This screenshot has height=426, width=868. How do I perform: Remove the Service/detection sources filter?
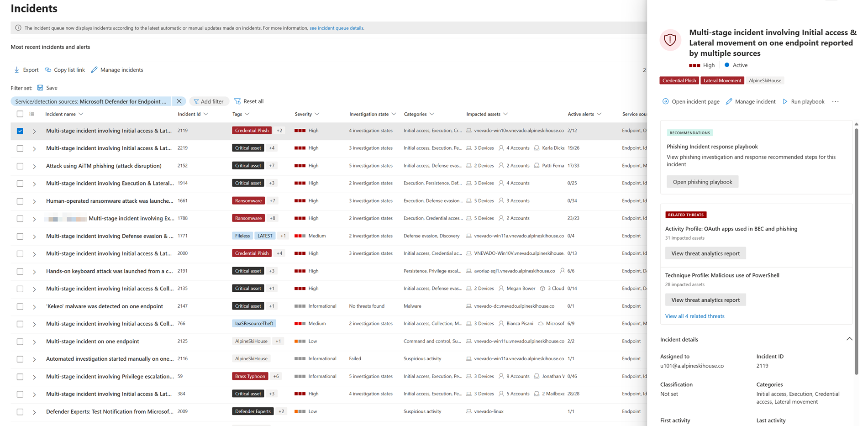click(x=179, y=101)
